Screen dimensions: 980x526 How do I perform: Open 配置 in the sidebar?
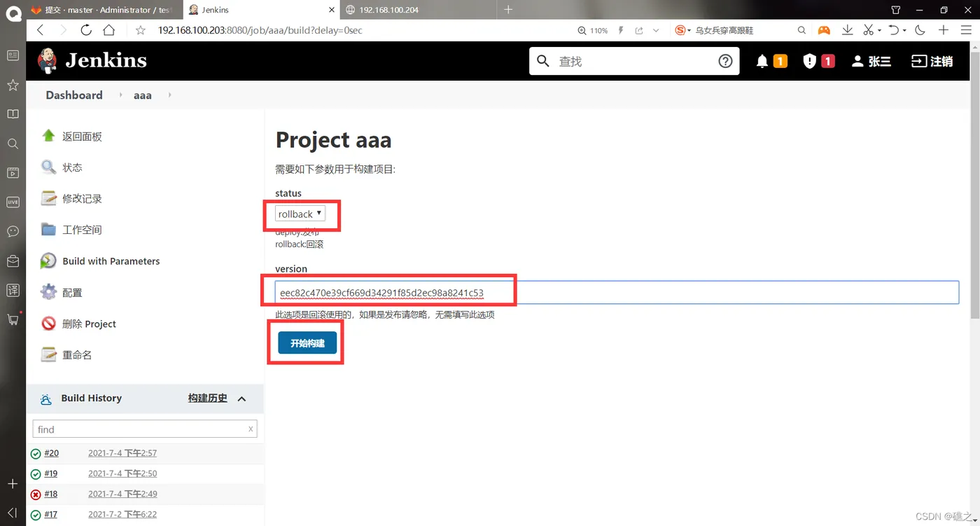72,293
